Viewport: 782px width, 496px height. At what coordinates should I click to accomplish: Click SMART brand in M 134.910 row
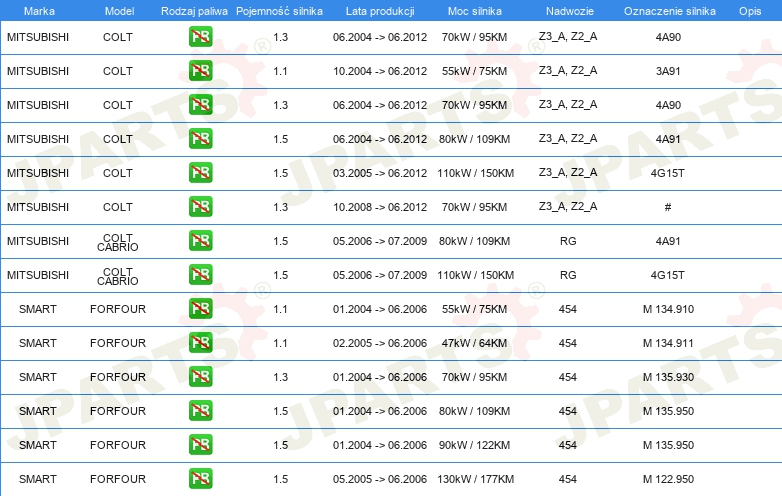click(x=38, y=309)
